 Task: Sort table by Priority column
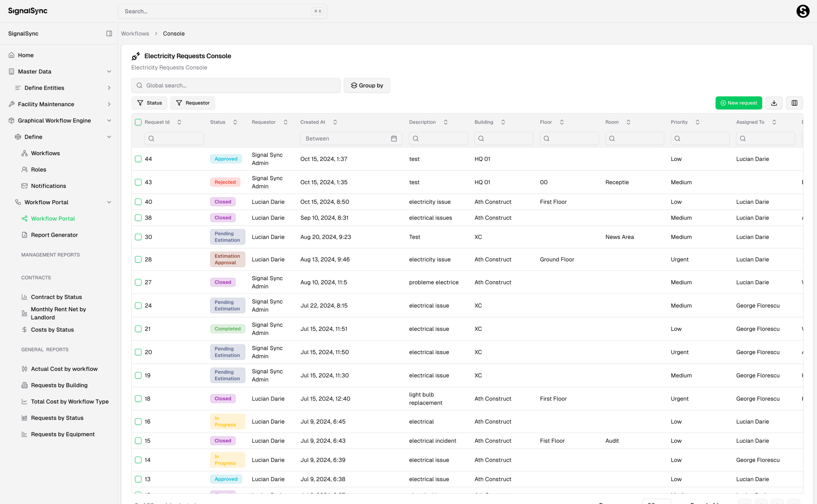click(x=697, y=122)
